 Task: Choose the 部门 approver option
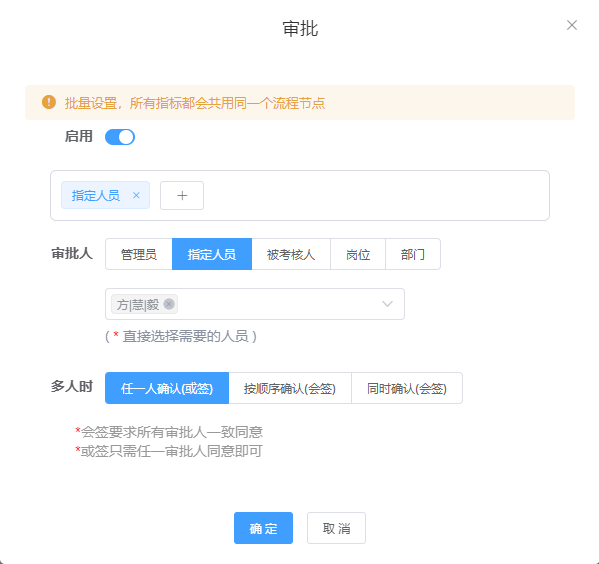click(413, 254)
